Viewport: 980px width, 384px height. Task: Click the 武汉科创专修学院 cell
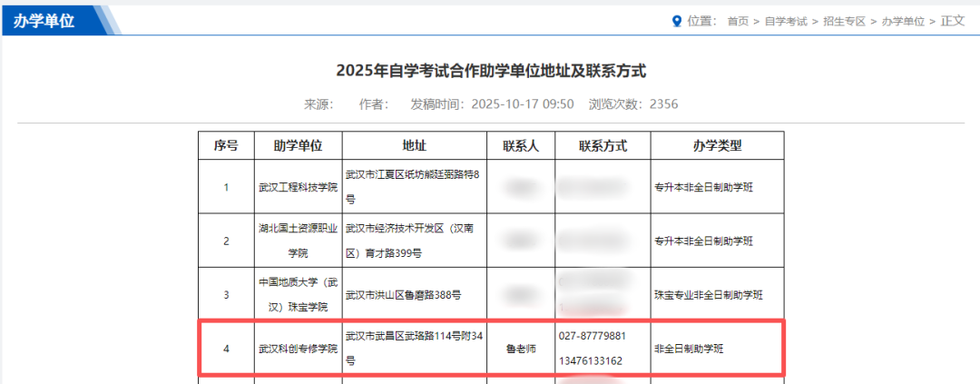299,349
